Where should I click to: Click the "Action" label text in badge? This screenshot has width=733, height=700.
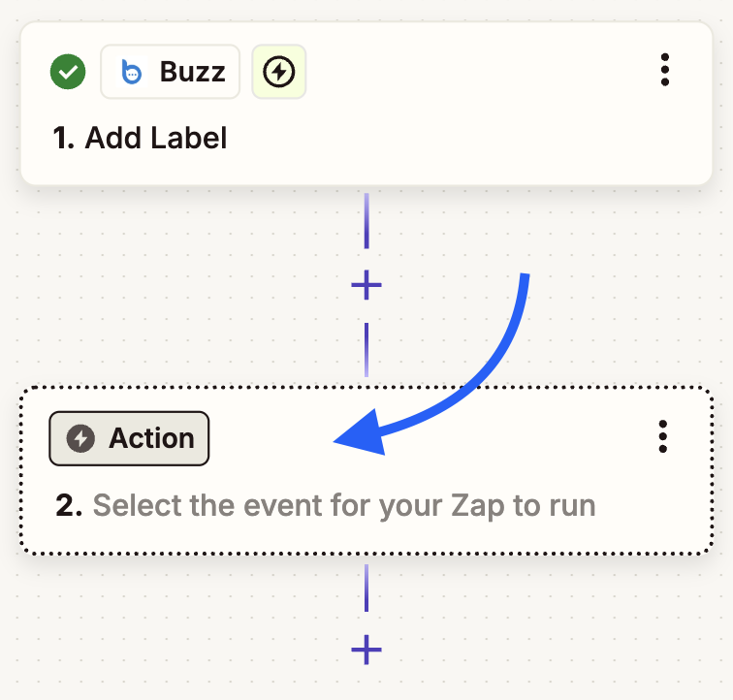pos(151,438)
